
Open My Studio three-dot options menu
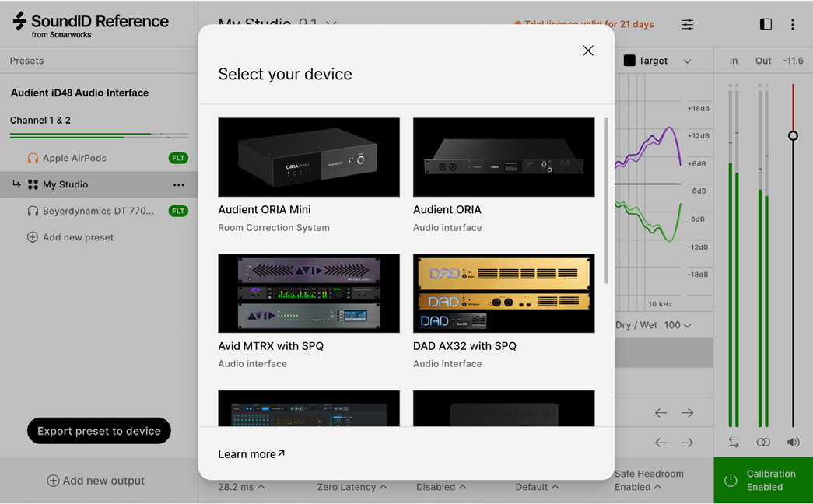tap(179, 184)
